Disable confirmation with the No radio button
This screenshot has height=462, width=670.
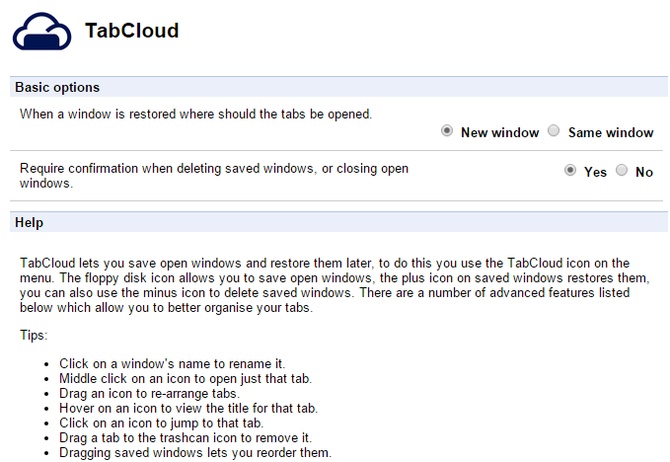[x=621, y=171]
